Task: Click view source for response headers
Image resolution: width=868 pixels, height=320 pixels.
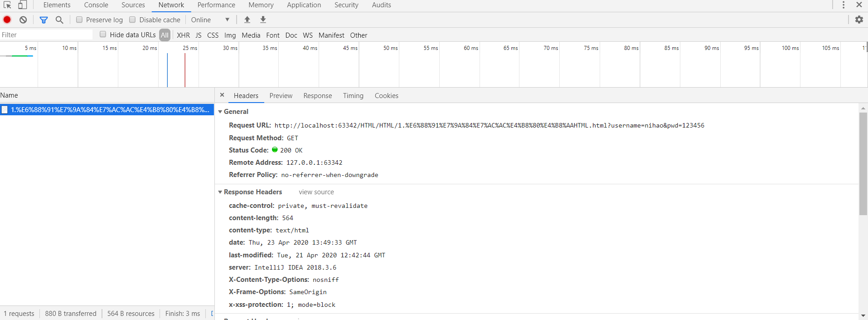Action: click(316, 192)
